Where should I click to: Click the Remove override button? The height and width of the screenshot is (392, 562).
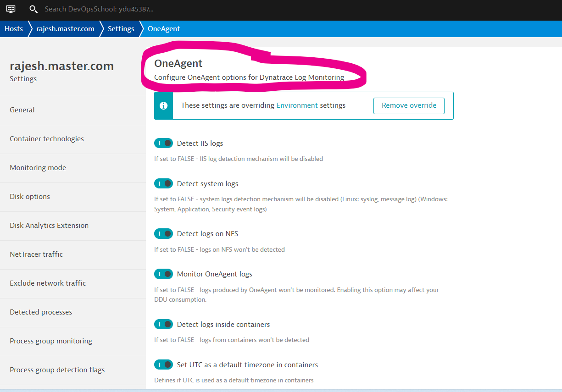pos(409,105)
